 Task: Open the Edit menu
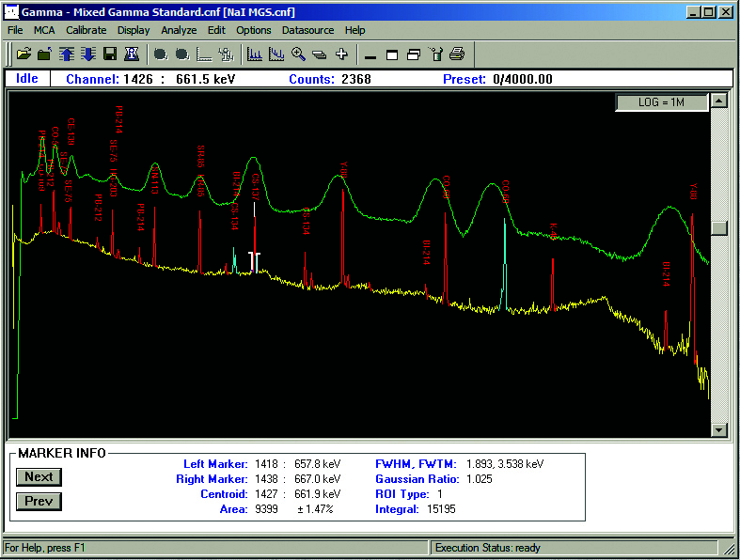216,30
